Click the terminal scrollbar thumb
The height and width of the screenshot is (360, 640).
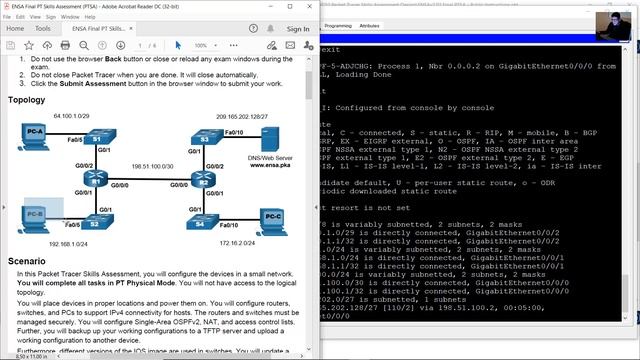625,293
